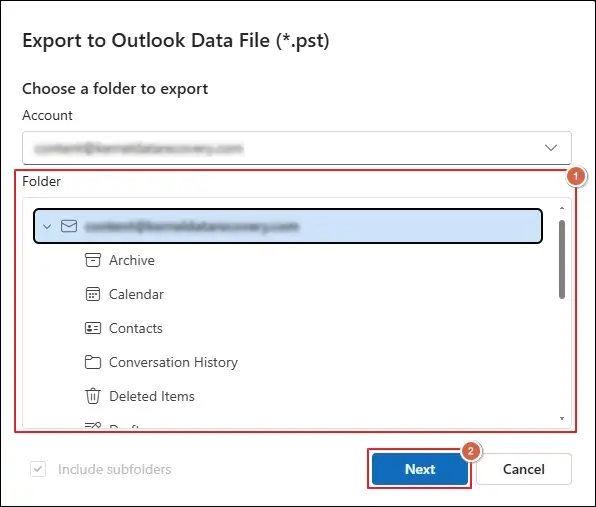Viewport: 596px width, 507px height.
Task: Click the Deleted Items trash icon
Action: (93, 396)
